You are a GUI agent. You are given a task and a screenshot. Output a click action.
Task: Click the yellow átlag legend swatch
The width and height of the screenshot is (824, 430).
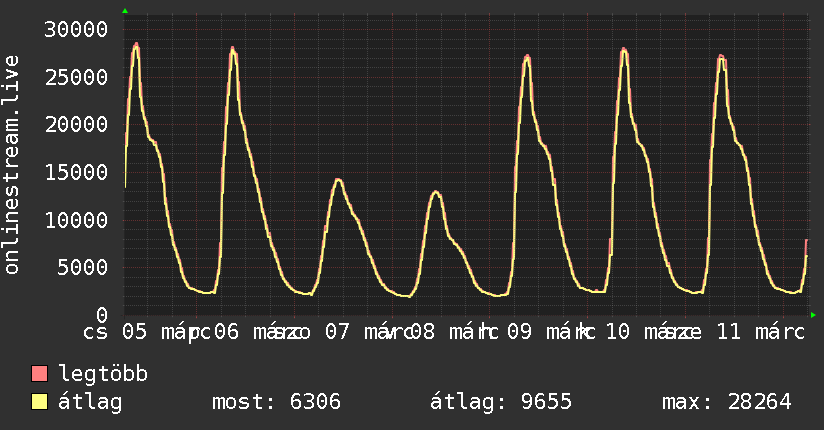point(39,402)
